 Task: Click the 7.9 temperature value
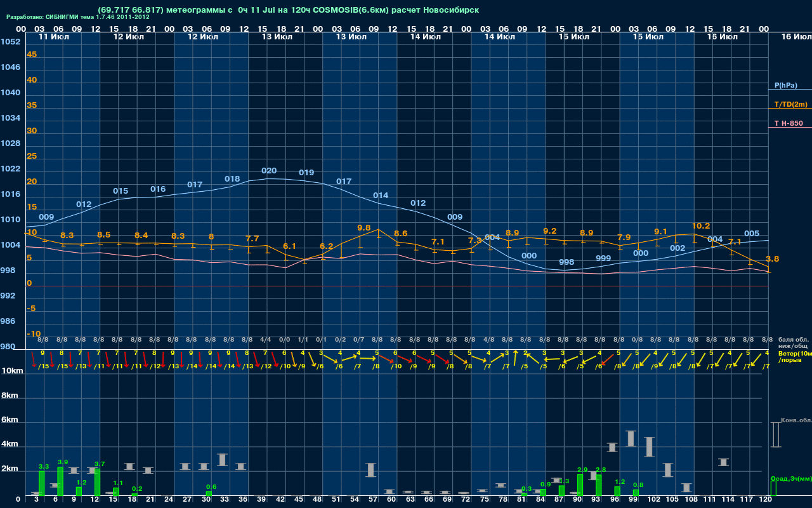tap(624, 237)
